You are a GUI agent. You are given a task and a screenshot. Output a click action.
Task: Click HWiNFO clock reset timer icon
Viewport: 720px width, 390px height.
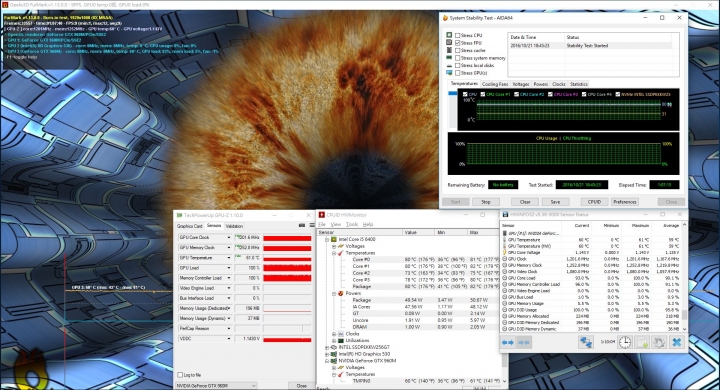pos(624,342)
